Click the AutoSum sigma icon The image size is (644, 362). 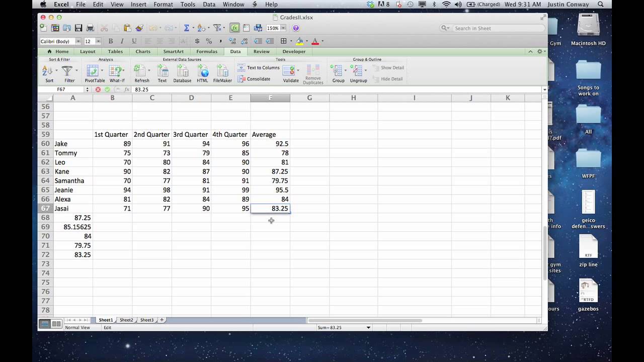[187, 28]
